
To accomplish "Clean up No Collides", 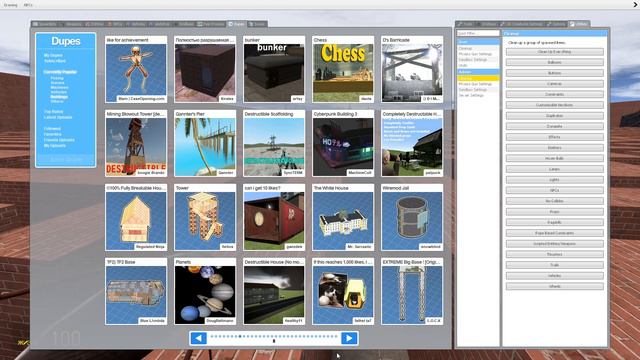I will 555,201.
